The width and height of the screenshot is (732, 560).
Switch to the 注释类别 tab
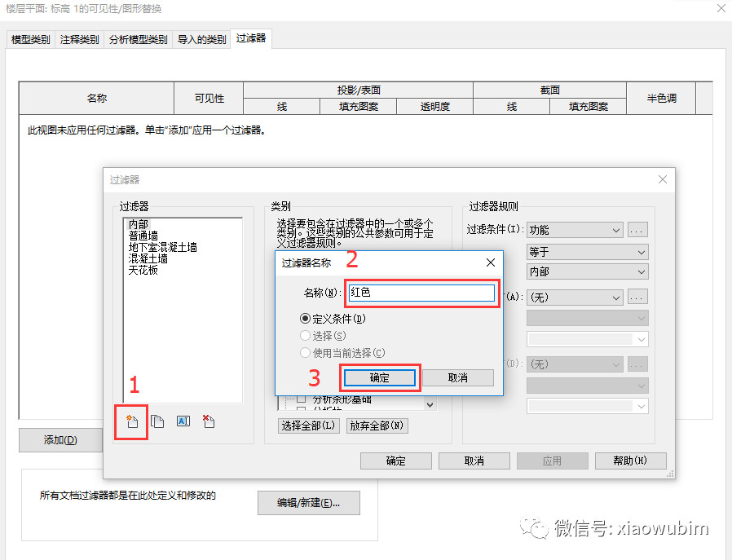click(x=79, y=40)
